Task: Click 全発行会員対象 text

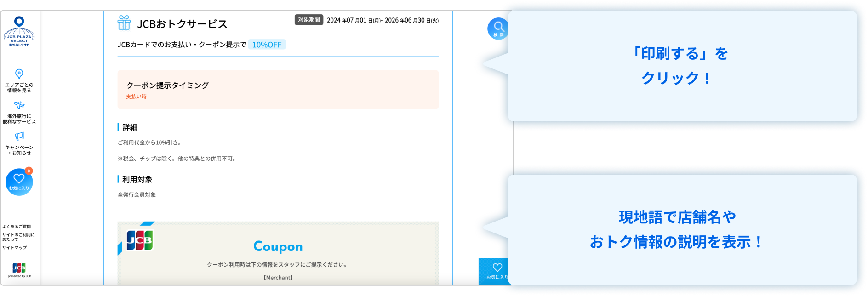Action: tap(137, 195)
